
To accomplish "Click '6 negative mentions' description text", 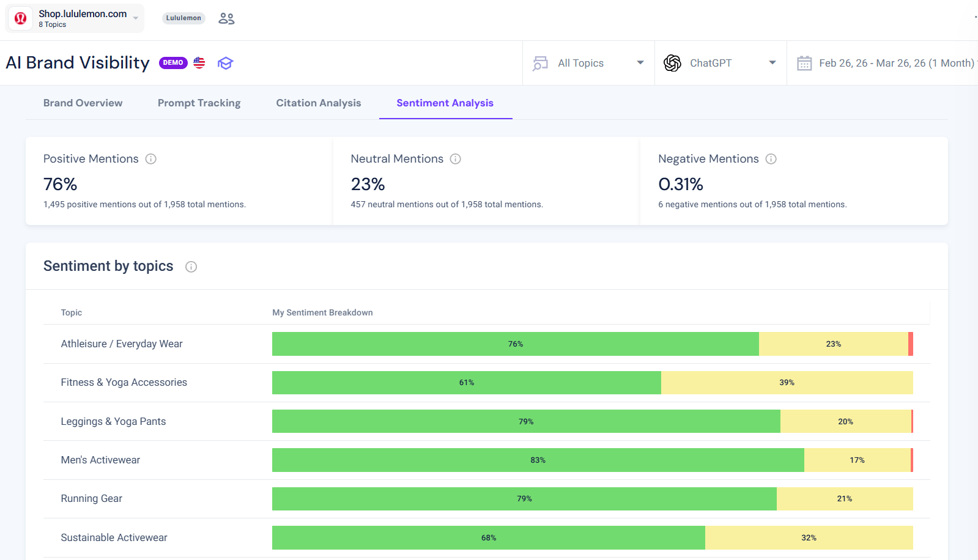I will [x=752, y=204].
